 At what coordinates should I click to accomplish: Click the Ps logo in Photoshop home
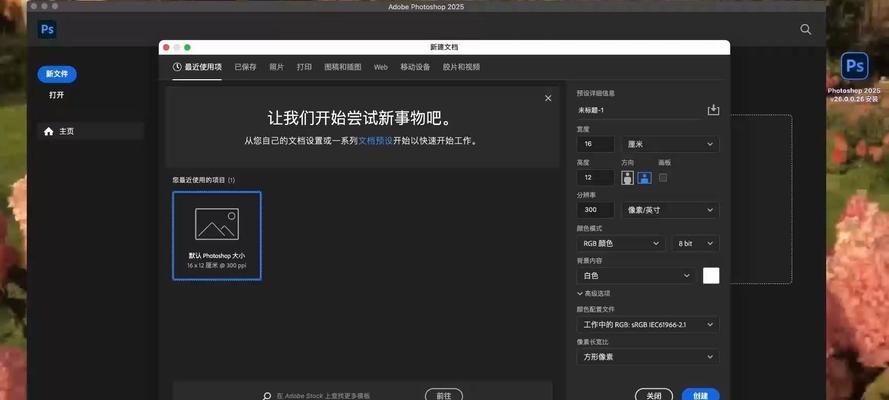coord(47,29)
